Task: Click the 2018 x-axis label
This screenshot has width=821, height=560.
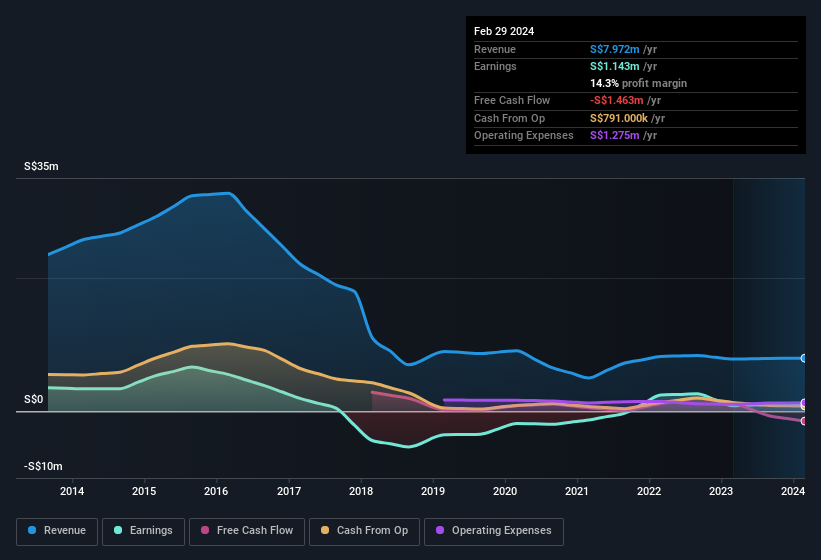Action: click(x=361, y=491)
